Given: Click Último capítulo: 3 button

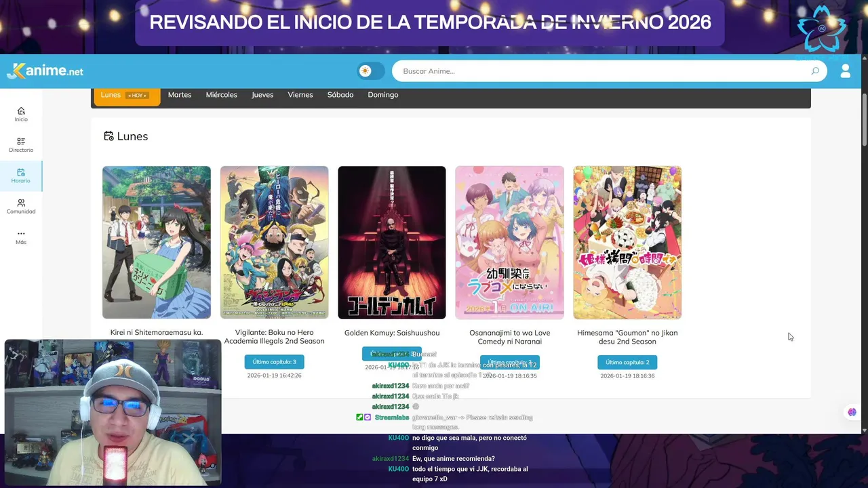Looking at the screenshot, I should (x=274, y=362).
